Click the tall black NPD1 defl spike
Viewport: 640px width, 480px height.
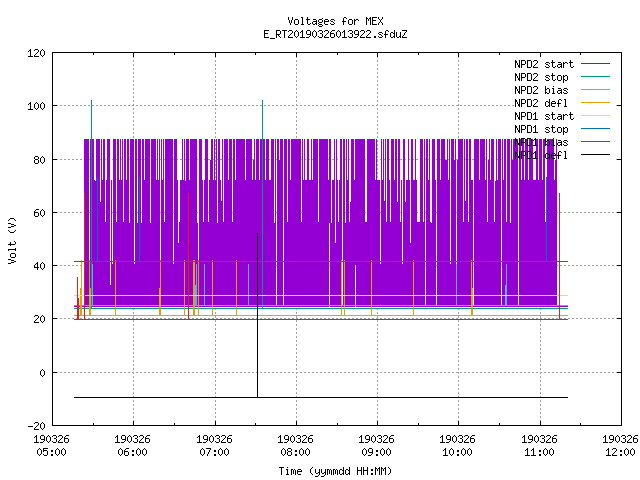[258, 315]
